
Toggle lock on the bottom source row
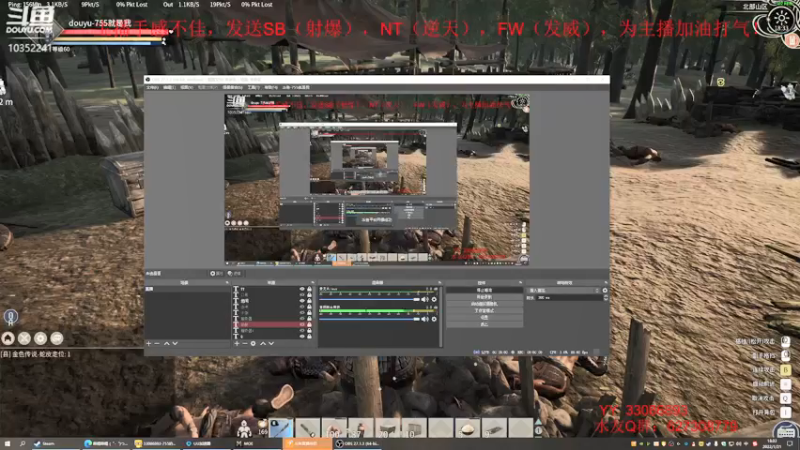coord(309,336)
